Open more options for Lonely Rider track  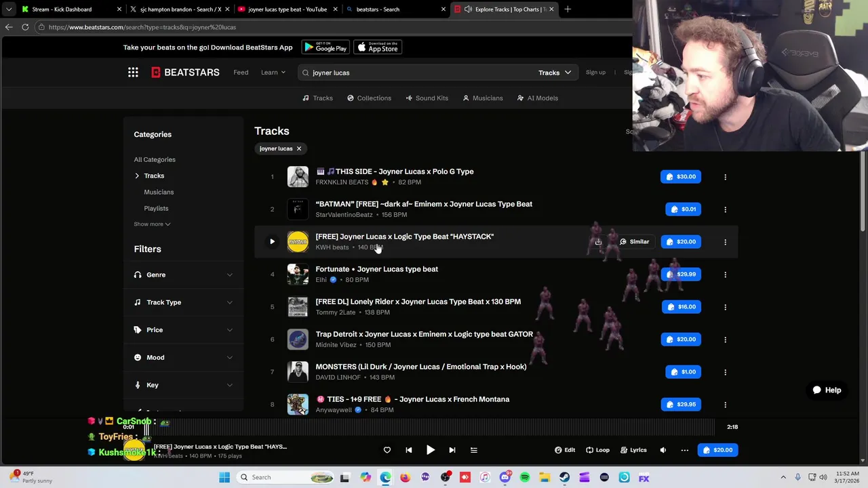[725, 307]
